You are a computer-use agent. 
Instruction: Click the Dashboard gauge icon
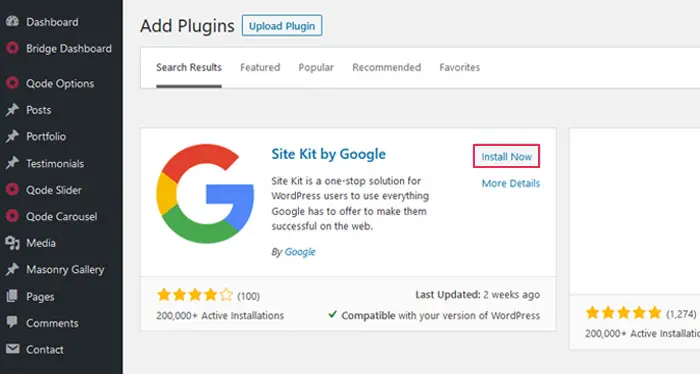point(12,21)
